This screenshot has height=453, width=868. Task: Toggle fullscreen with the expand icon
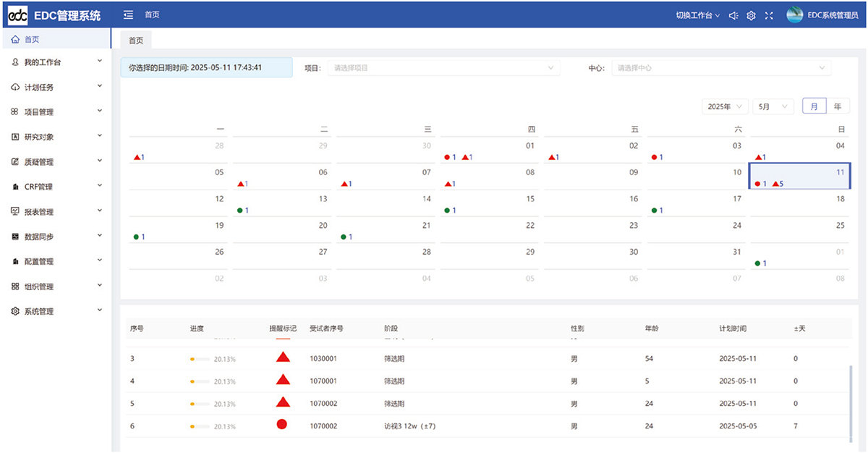[x=769, y=15]
